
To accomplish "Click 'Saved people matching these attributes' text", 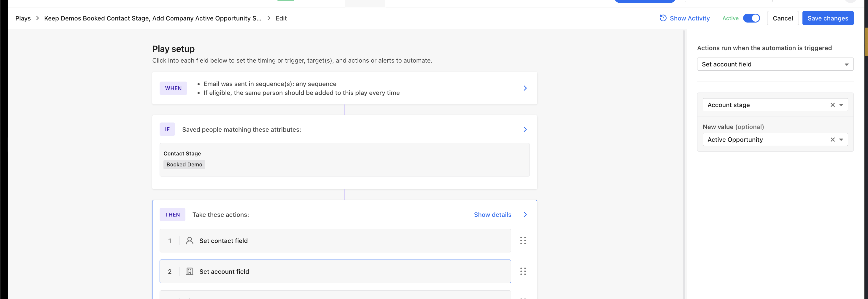I will point(241,130).
